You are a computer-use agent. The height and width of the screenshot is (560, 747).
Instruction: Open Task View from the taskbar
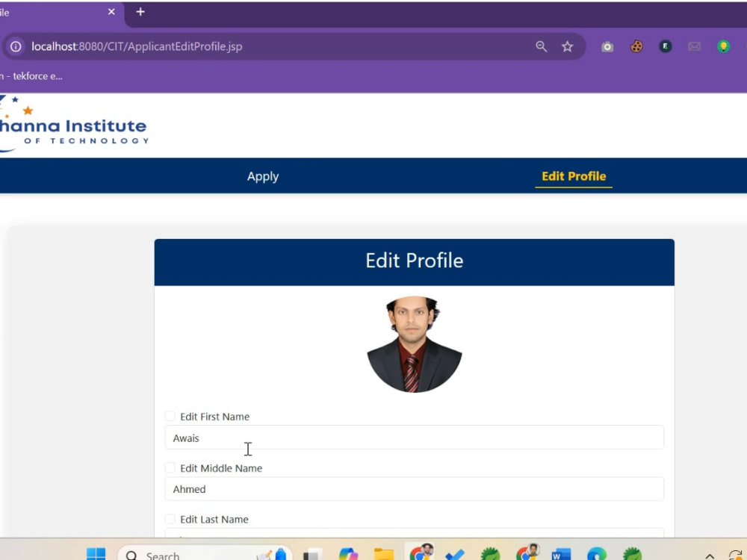313,555
